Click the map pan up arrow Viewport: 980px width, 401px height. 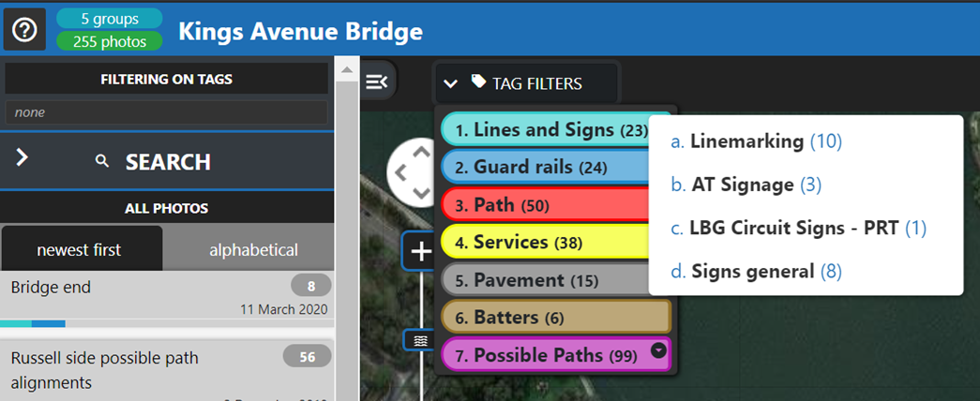pos(421,152)
